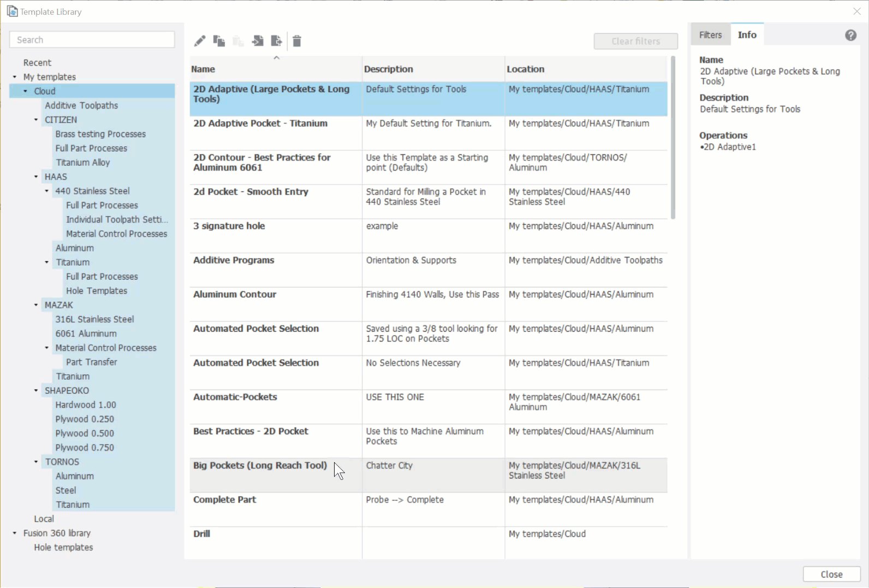Image resolution: width=869 pixels, height=588 pixels.
Task: Collapse the MAZAK folder arrow
Action: [36, 305]
